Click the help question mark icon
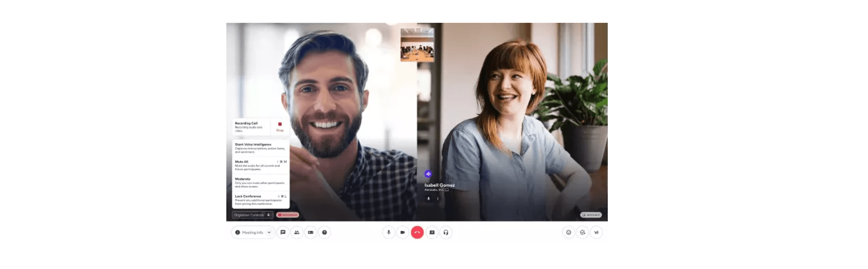Viewport: 868px width, 269px height. click(324, 232)
